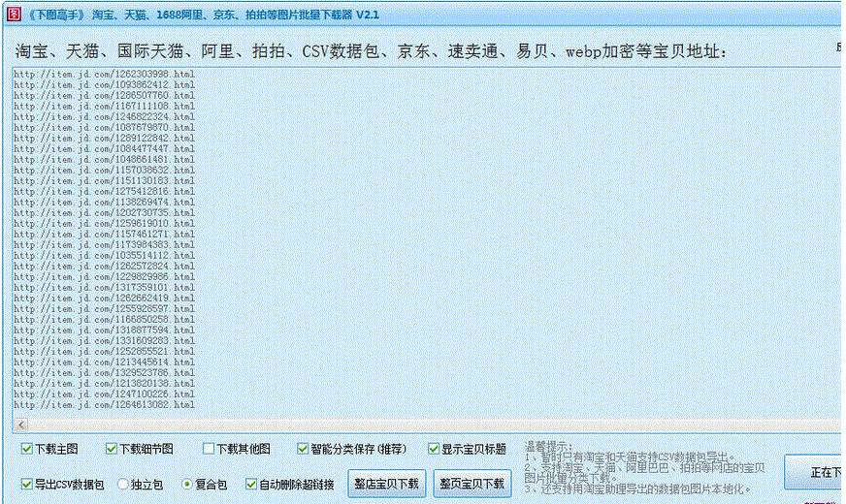Toggle the 显示宝贝标题 checkbox
The height and width of the screenshot is (504, 846).
(x=434, y=449)
